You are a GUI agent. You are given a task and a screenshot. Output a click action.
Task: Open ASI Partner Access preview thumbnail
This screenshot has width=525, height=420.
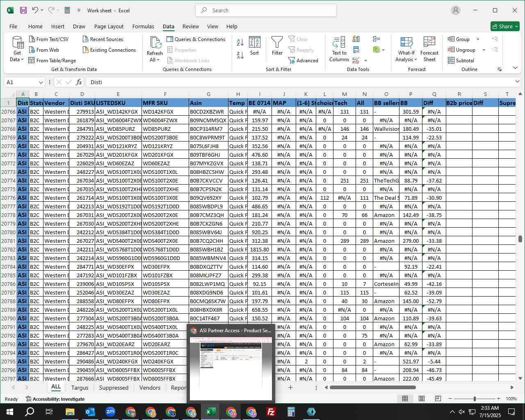point(231,363)
